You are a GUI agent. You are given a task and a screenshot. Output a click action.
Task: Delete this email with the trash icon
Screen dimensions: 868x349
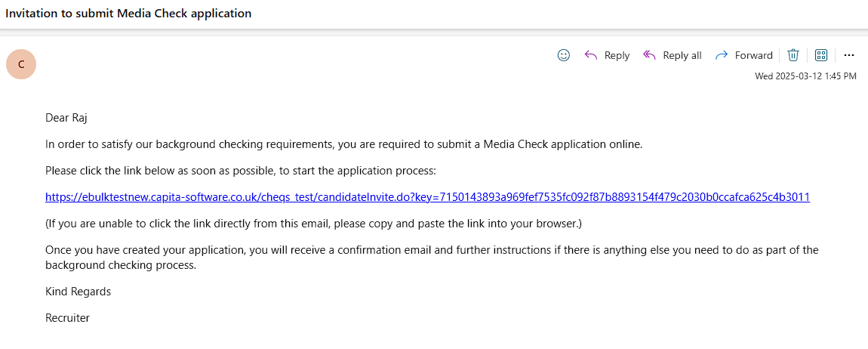(793, 55)
